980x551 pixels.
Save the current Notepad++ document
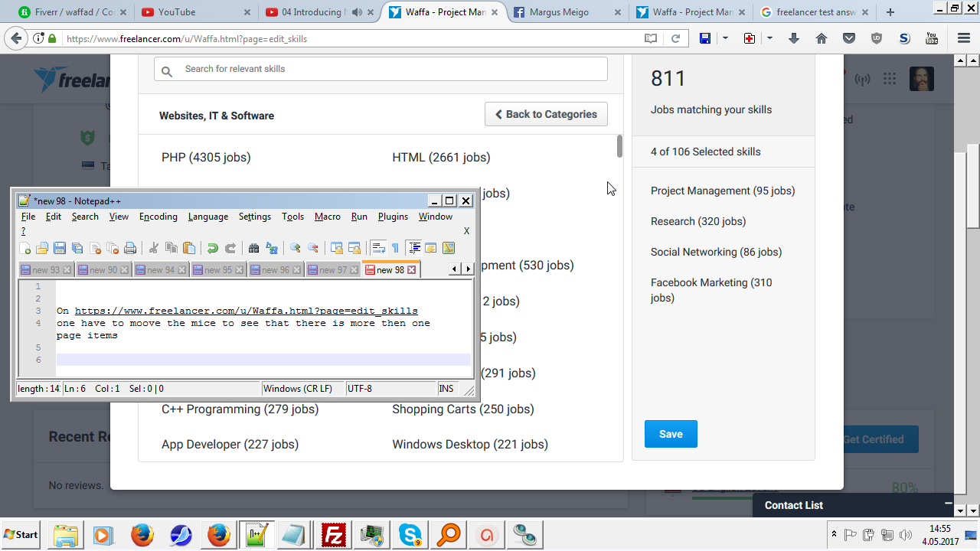click(59, 248)
